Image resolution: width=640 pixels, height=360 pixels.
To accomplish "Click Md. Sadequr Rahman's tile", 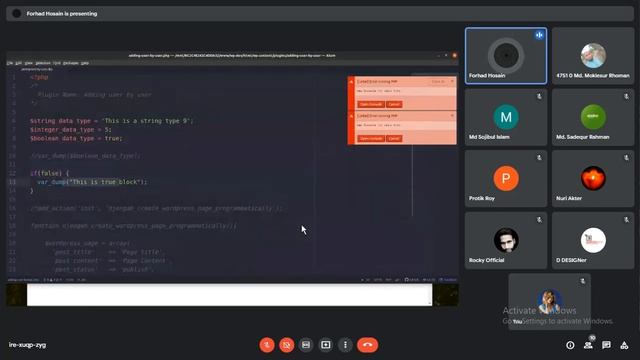I will 593,117.
